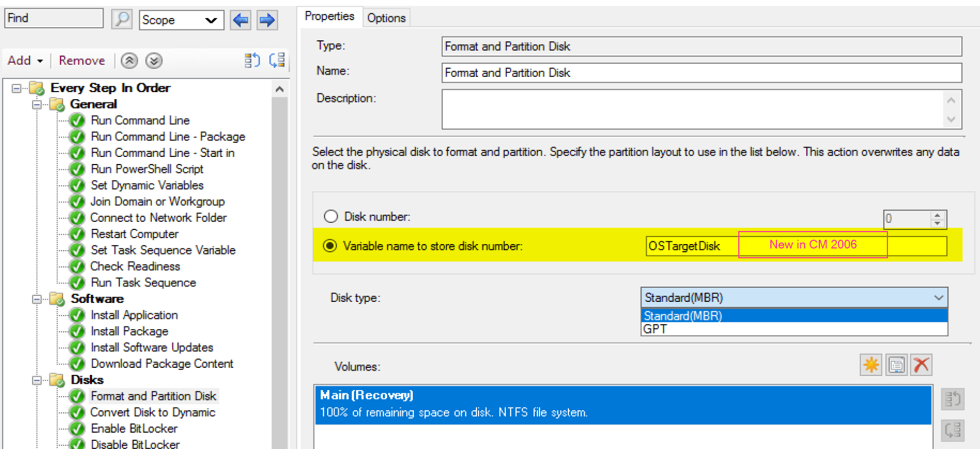Screen dimensions: 980x449
Task: Open volume properties icon next to Volumes
Action: (896, 365)
